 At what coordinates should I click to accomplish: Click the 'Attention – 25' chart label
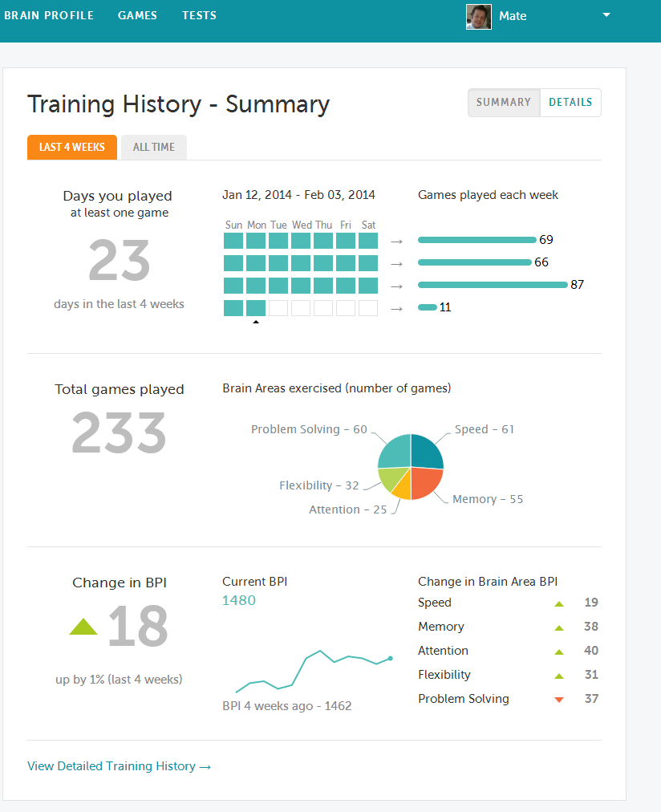348,510
